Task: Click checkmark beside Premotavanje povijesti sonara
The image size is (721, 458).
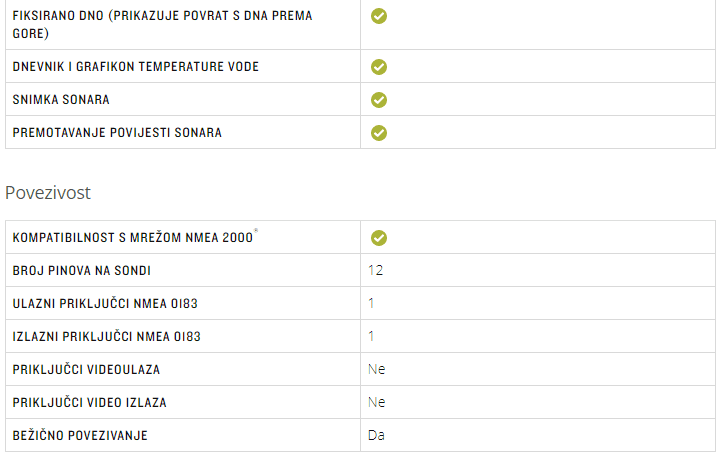Action: [379, 133]
